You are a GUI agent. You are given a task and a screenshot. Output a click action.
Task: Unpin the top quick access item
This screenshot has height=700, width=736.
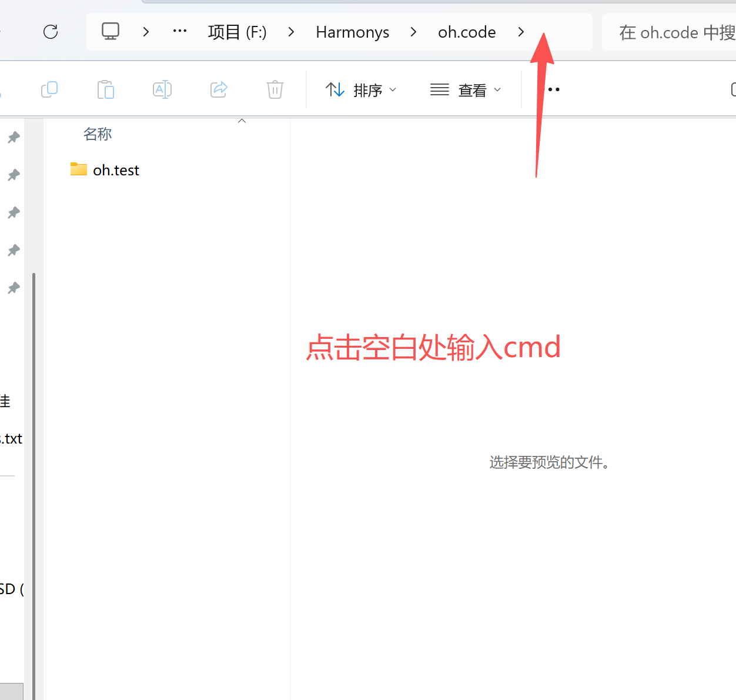tap(13, 137)
